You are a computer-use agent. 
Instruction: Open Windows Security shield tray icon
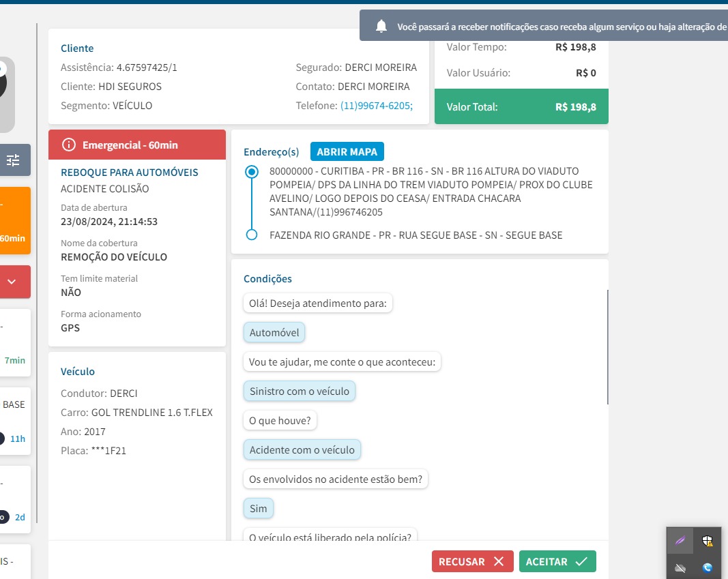(707, 541)
